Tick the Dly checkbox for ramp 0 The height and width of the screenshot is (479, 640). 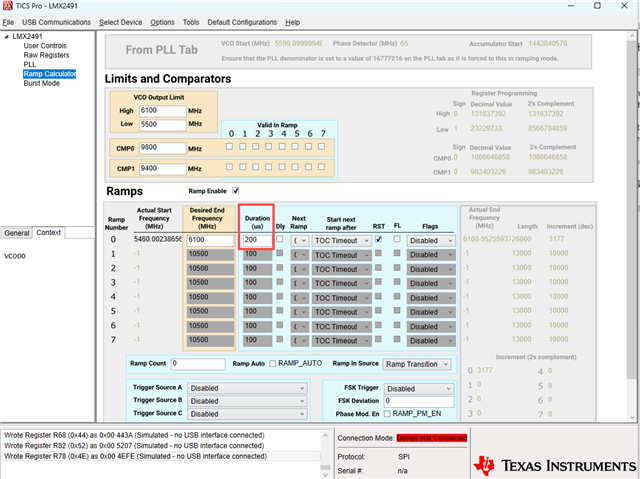pyautogui.click(x=280, y=240)
